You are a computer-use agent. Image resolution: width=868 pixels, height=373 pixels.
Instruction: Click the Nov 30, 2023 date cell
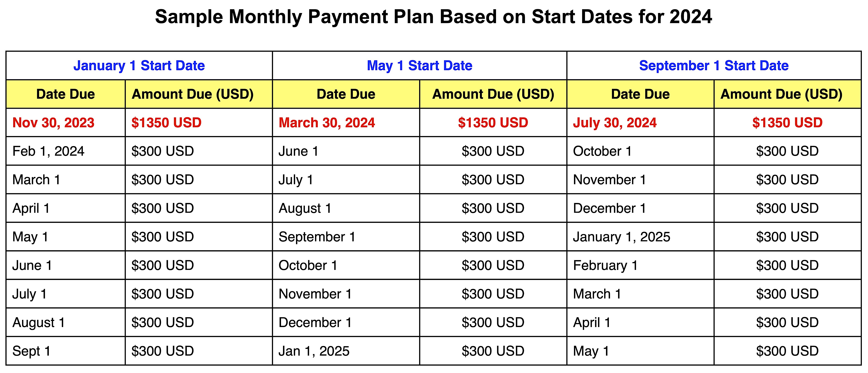(x=53, y=123)
